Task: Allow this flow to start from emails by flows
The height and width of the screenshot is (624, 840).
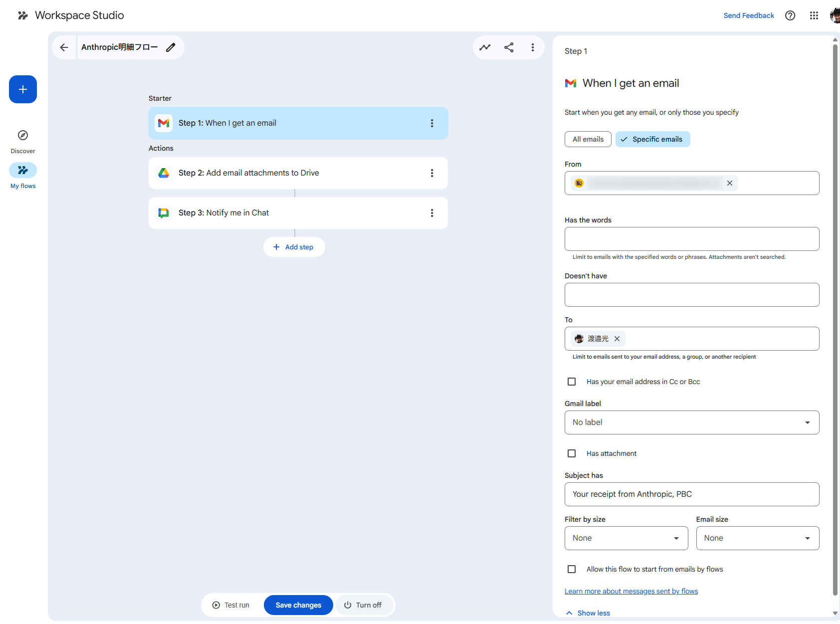Action: click(x=571, y=569)
